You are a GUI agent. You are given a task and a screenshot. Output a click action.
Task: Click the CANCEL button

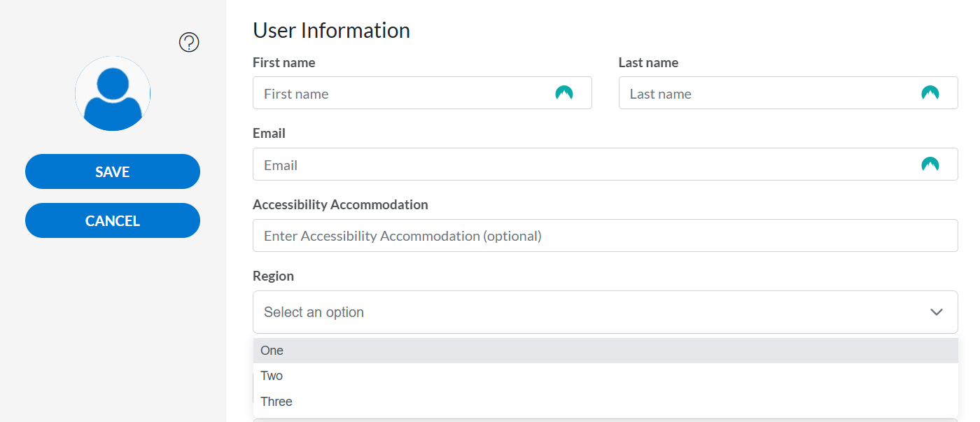(113, 220)
